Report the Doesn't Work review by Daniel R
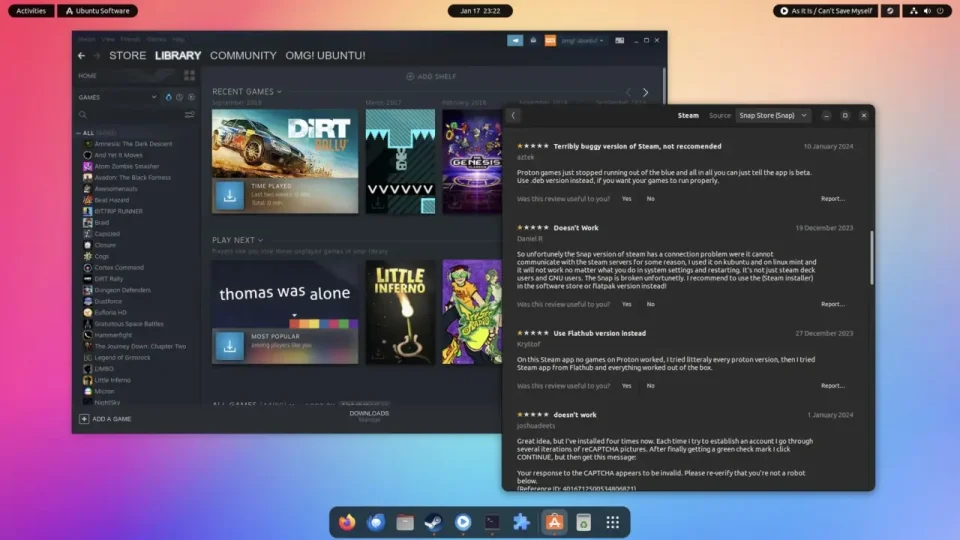Viewport: 960px width, 540px height. [x=833, y=304]
